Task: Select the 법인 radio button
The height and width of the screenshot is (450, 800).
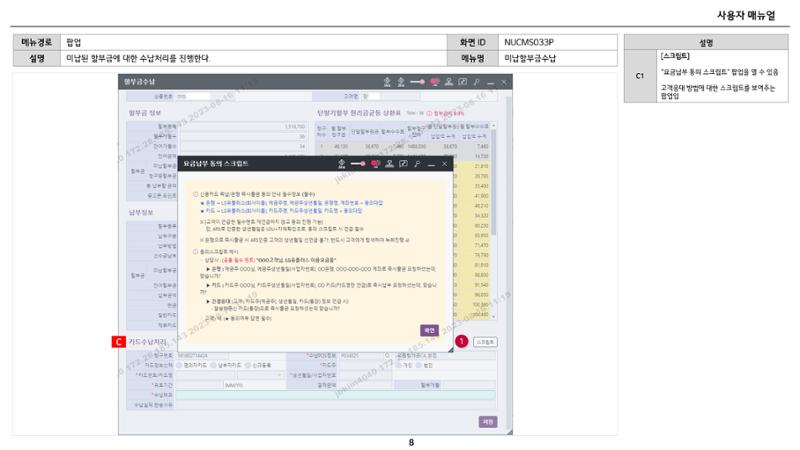Action: pos(418,365)
